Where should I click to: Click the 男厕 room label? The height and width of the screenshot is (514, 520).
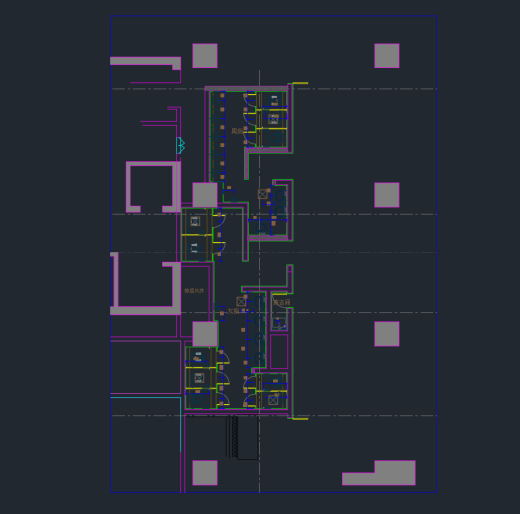point(237,131)
